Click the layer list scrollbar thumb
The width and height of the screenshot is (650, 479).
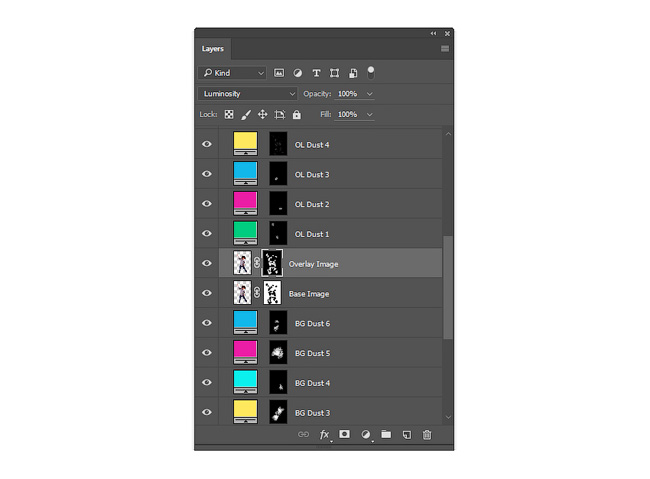pyautogui.click(x=448, y=287)
